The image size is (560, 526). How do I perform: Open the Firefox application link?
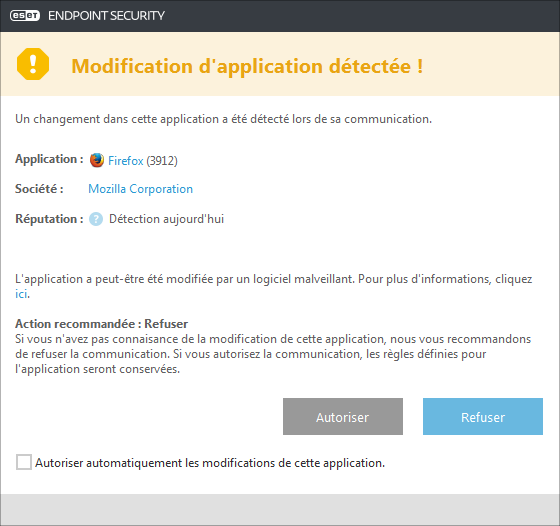[126, 161]
